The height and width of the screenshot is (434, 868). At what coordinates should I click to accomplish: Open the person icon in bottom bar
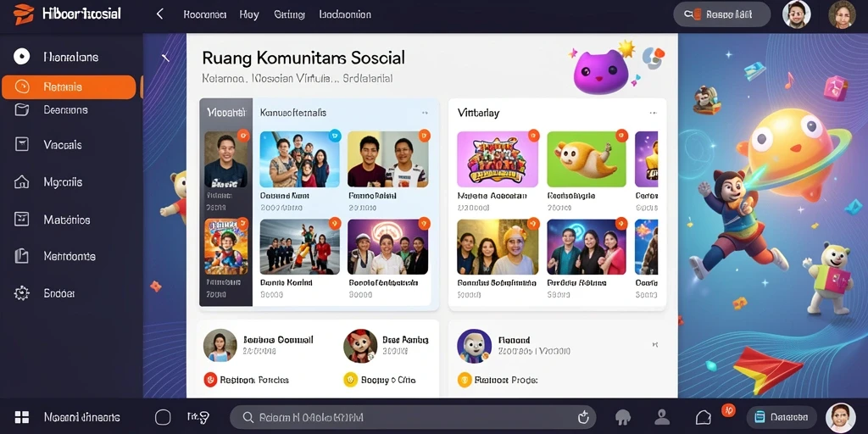(662, 417)
